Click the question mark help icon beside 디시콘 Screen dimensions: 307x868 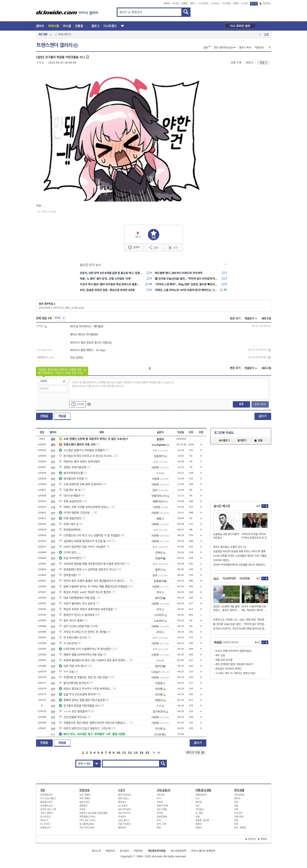(x=89, y=404)
